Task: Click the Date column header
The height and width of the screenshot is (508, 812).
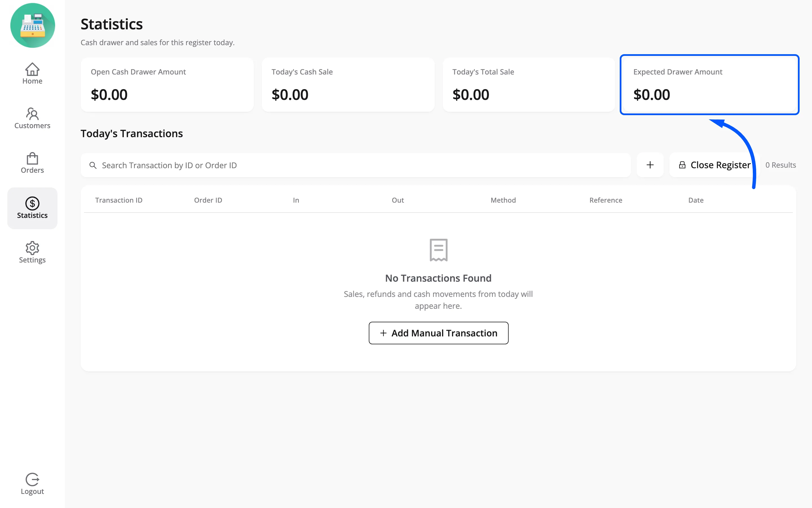Action: [x=696, y=200]
